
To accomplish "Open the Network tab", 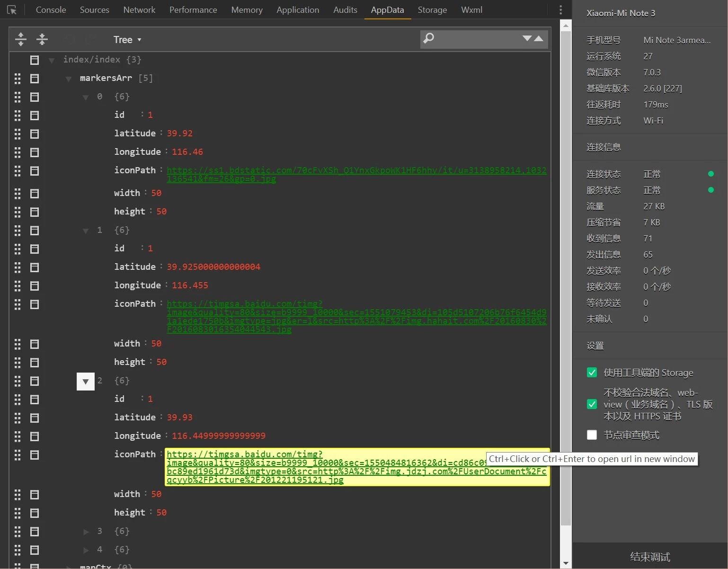I will 139,10.
